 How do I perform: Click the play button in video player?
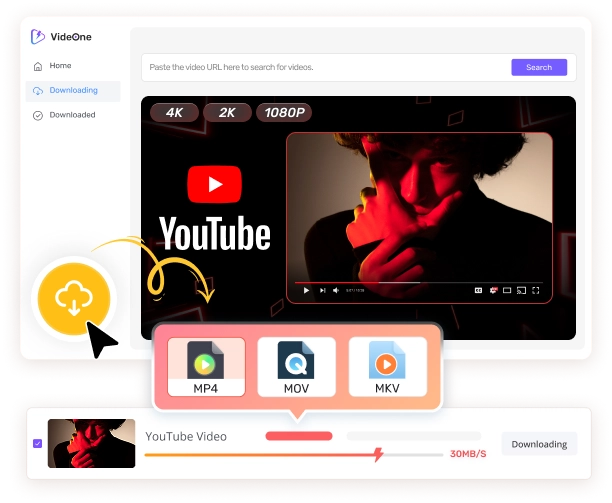[x=306, y=290]
